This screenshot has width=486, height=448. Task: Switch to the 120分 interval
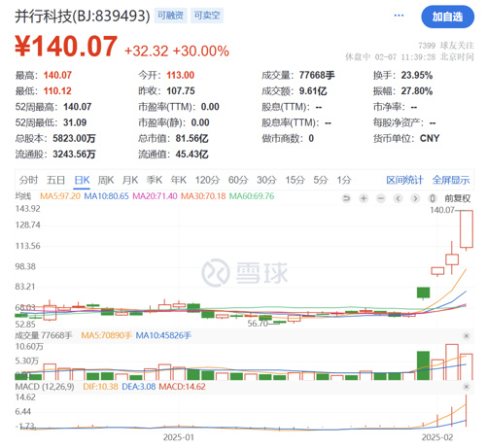click(x=207, y=180)
